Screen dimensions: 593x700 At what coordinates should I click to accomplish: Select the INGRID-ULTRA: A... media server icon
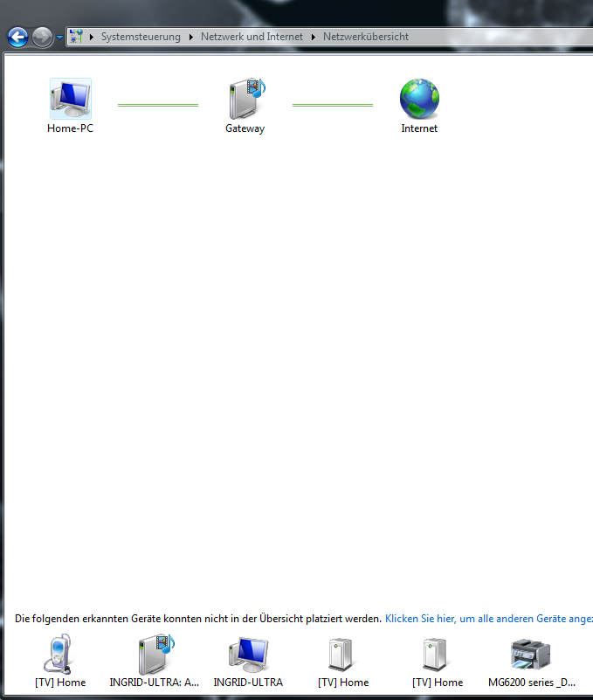click(155, 655)
